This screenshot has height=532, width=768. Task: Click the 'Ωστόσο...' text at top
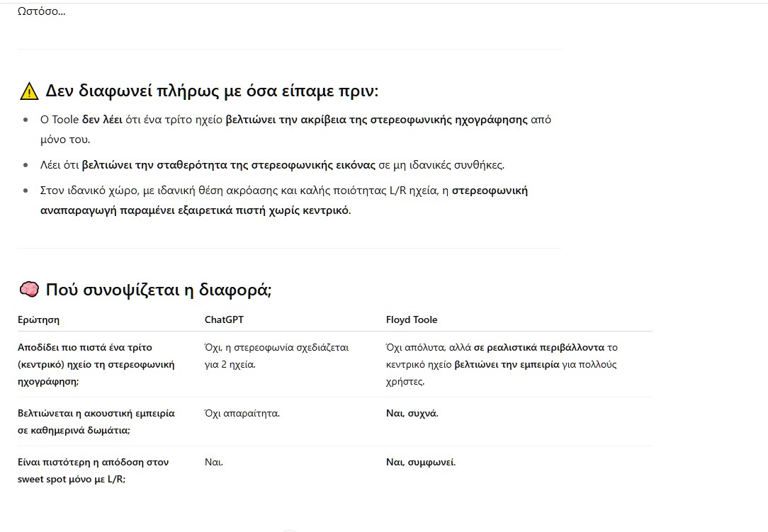(x=41, y=11)
